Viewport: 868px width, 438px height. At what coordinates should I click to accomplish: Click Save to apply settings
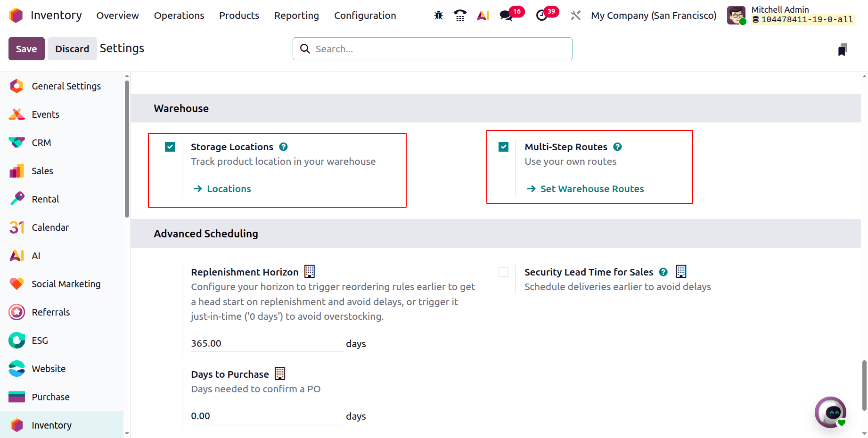pyautogui.click(x=26, y=49)
